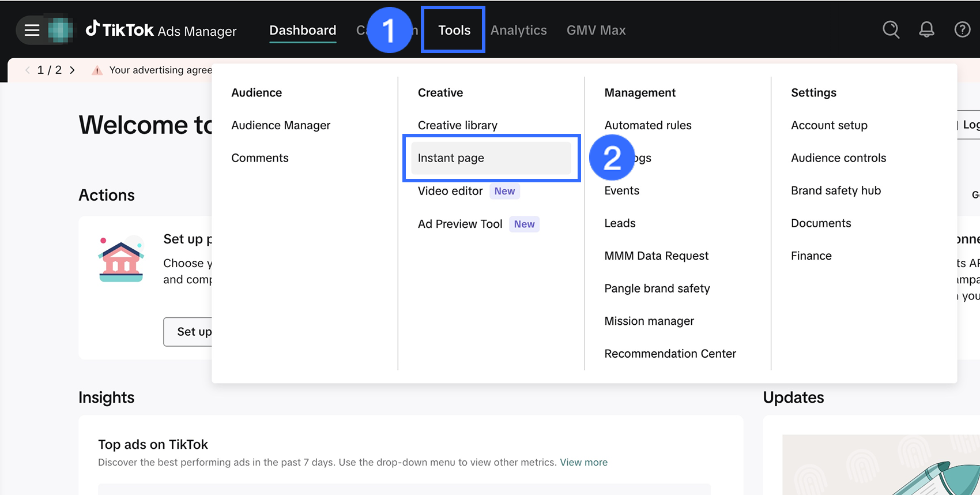Open Audience Manager
The width and height of the screenshot is (980, 495).
tap(281, 125)
